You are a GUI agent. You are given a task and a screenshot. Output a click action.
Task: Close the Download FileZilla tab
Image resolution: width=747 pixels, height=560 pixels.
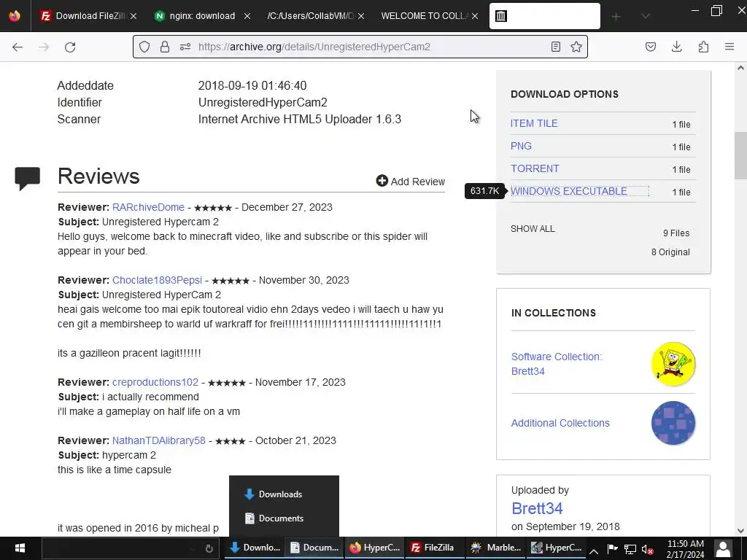click(133, 16)
